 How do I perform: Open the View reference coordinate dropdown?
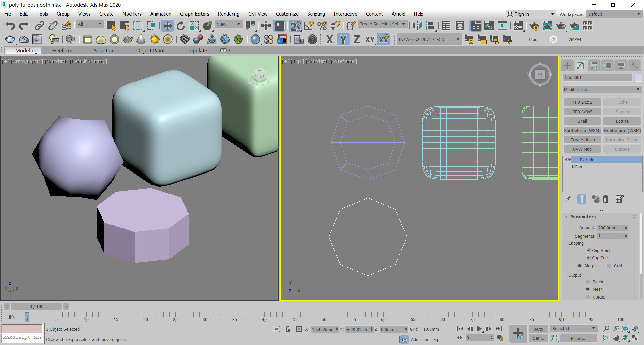point(228,24)
